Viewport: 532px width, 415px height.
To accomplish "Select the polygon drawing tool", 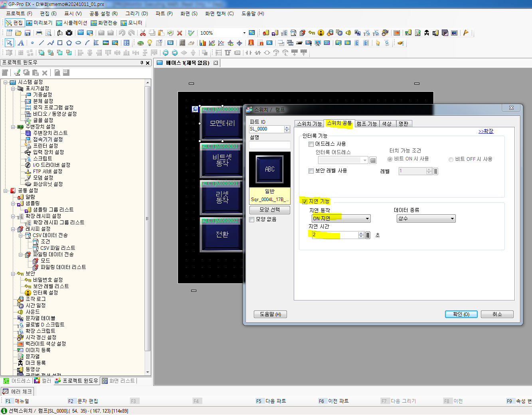I will coord(69,43).
